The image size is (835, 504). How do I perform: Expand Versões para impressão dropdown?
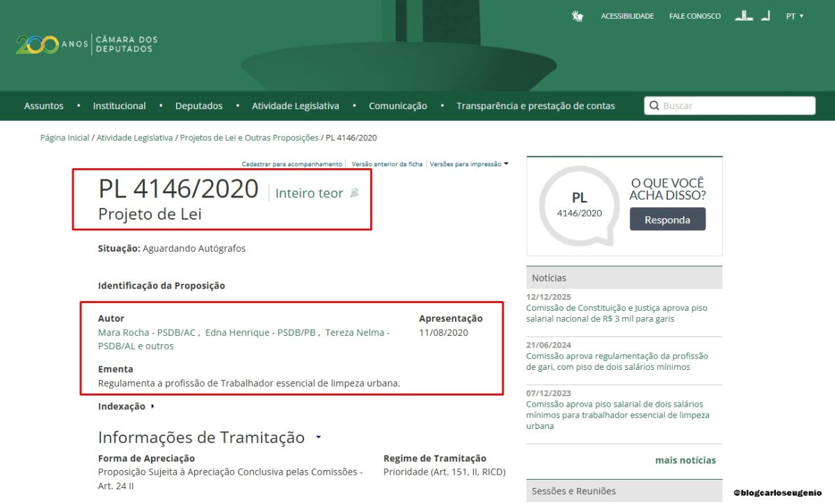pyautogui.click(x=469, y=164)
